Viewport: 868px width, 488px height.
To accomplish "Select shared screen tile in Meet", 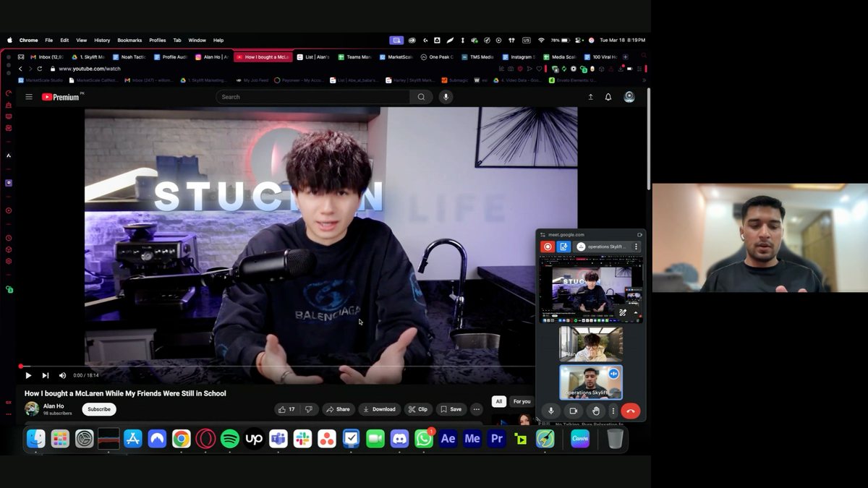I will (x=590, y=289).
